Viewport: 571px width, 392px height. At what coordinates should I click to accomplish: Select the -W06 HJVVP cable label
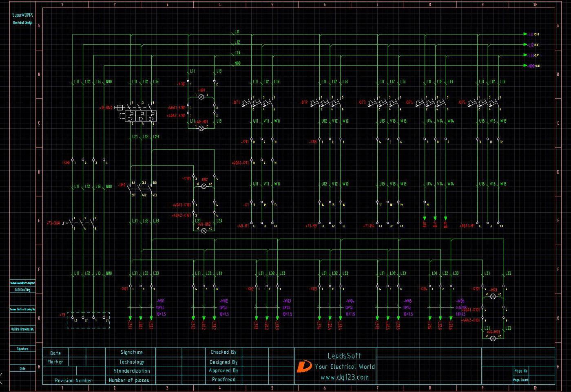pyautogui.click(x=460, y=304)
